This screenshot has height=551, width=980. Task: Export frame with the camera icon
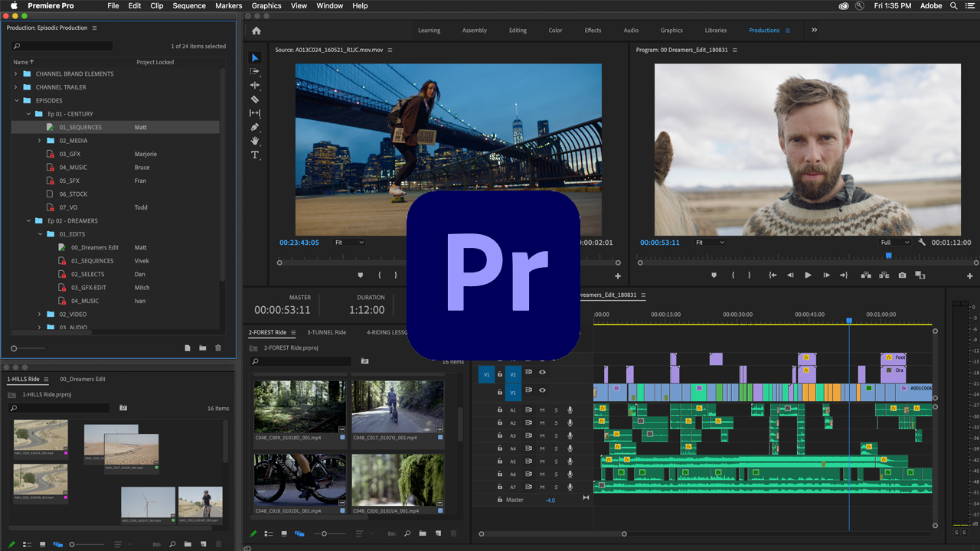(x=903, y=275)
